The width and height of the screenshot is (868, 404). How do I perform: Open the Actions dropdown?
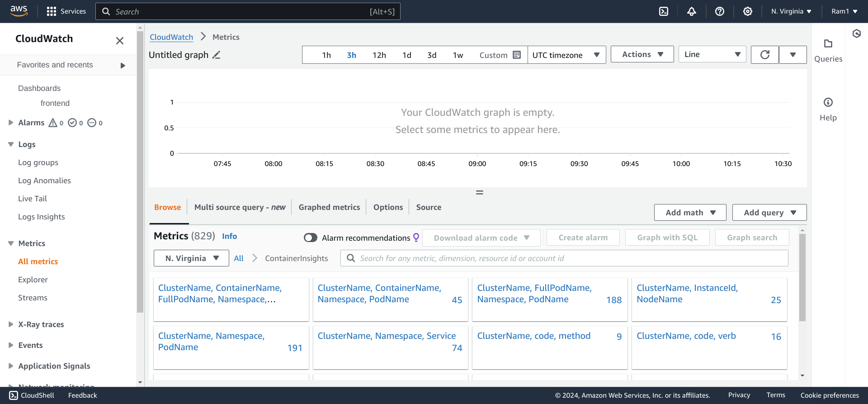click(642, 54)
